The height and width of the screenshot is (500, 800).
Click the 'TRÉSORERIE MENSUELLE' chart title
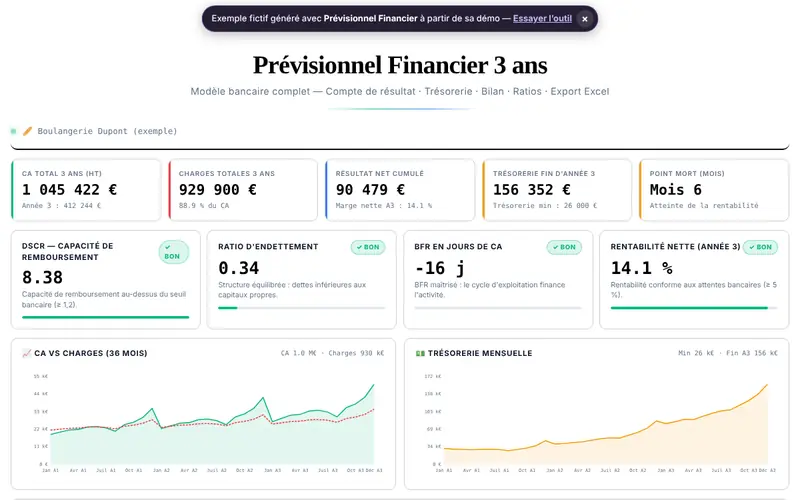coord(480,353)
